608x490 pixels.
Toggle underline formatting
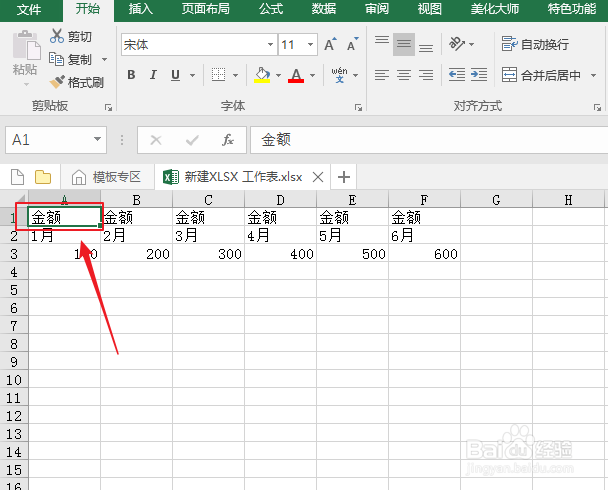175,74
